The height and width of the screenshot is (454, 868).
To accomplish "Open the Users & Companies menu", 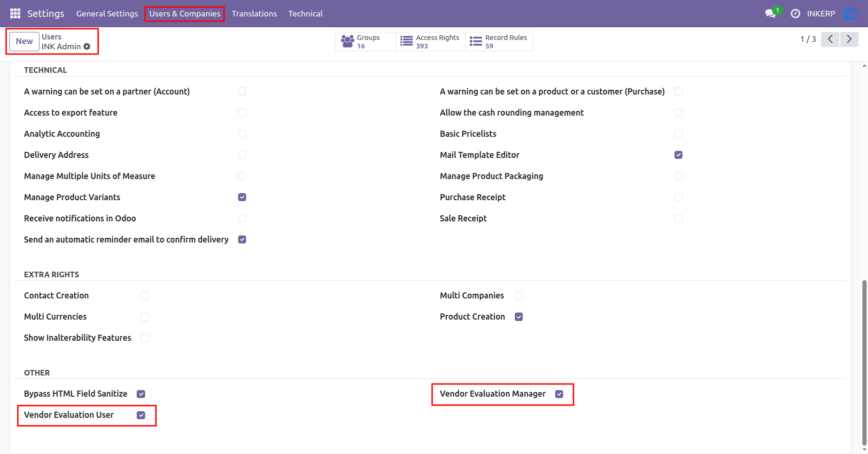I will click(185, 14).
